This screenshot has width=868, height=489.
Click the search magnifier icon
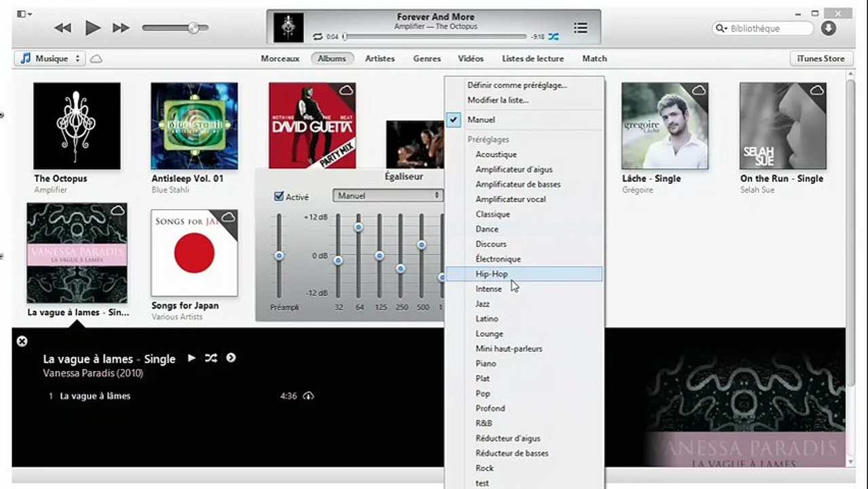pyautogui.click(x=722, y=29)
